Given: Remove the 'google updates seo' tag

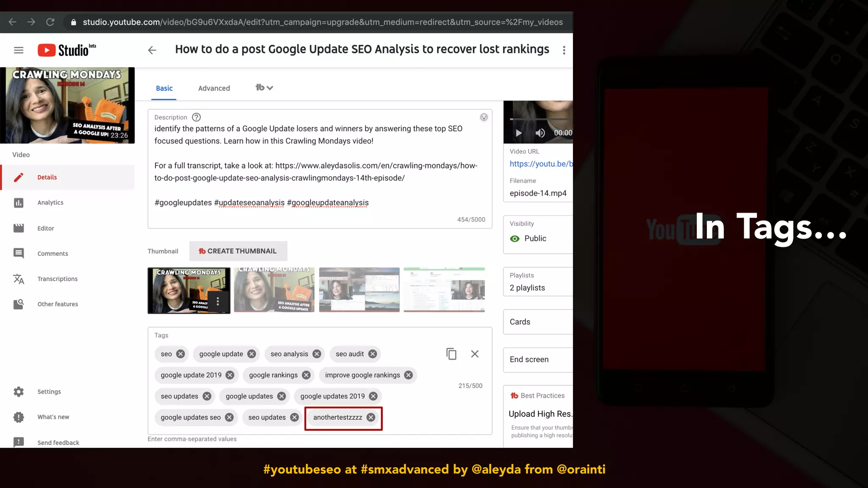Looking at the screenshot, I should (x=229, y=418).
